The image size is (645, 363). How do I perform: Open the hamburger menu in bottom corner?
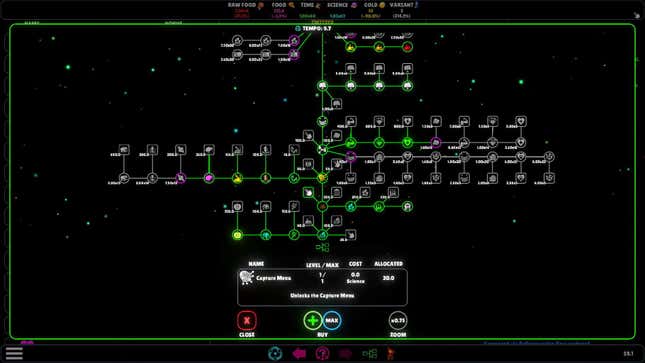14,353
